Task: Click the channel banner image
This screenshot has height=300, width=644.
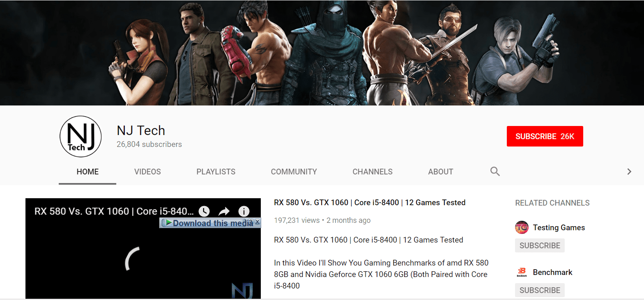Action: tap(322, 53)
